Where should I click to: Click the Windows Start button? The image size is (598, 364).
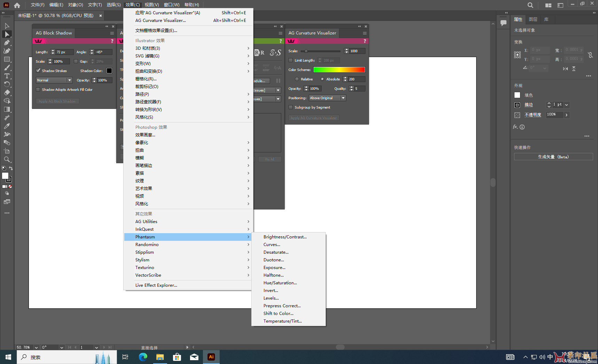[8, 357]
